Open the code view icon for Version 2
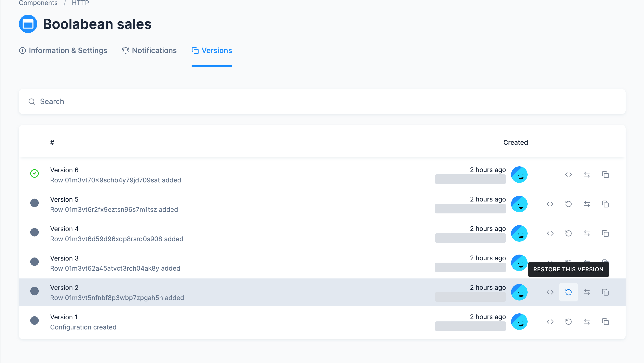This screenshot has width=644, height=363. pos(550,292)
